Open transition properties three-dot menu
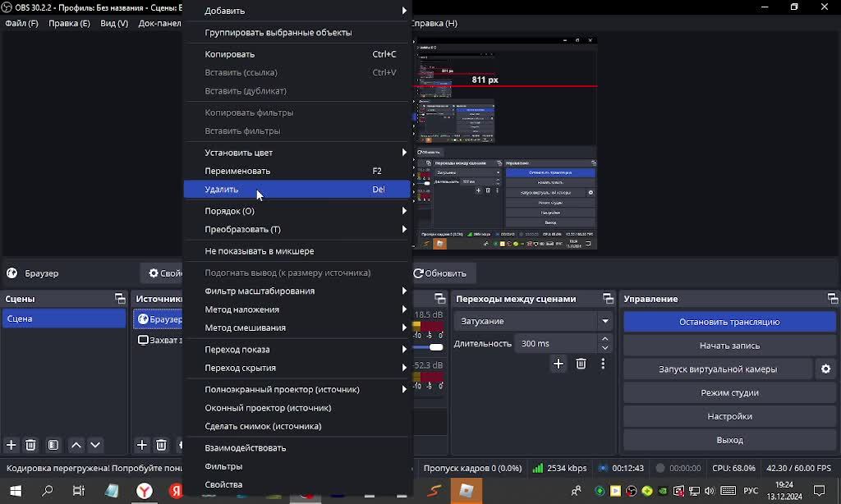 603,364
